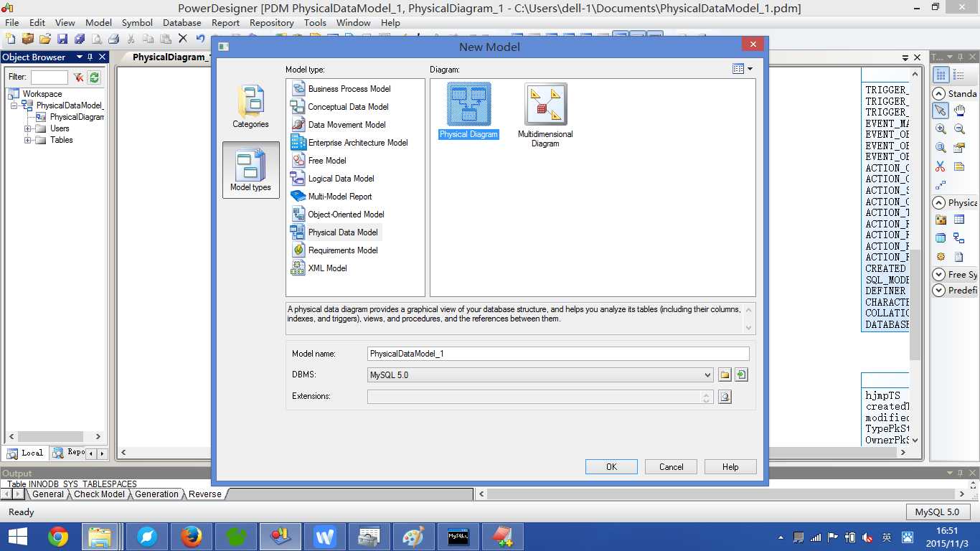The height and width of the screenshot is (551, 980).
Task: Expand the Tables folder node
Action: pyautogui.click(x=27, y=140)
